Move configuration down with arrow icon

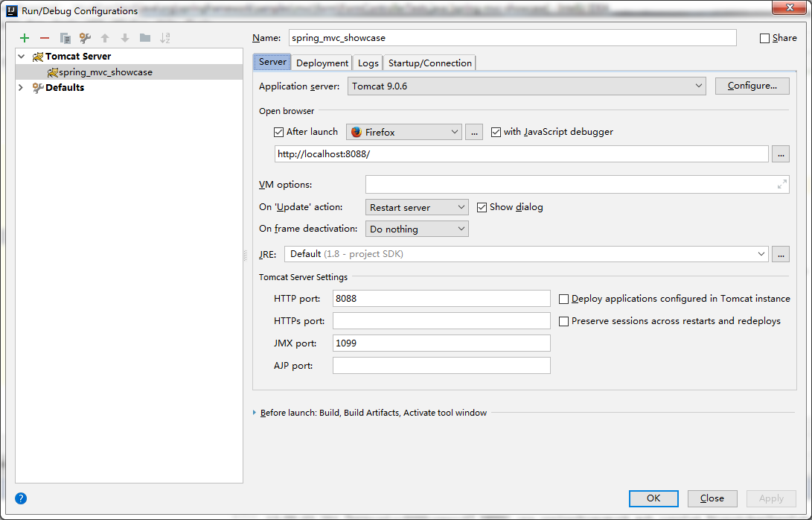[x=125, y=38]
